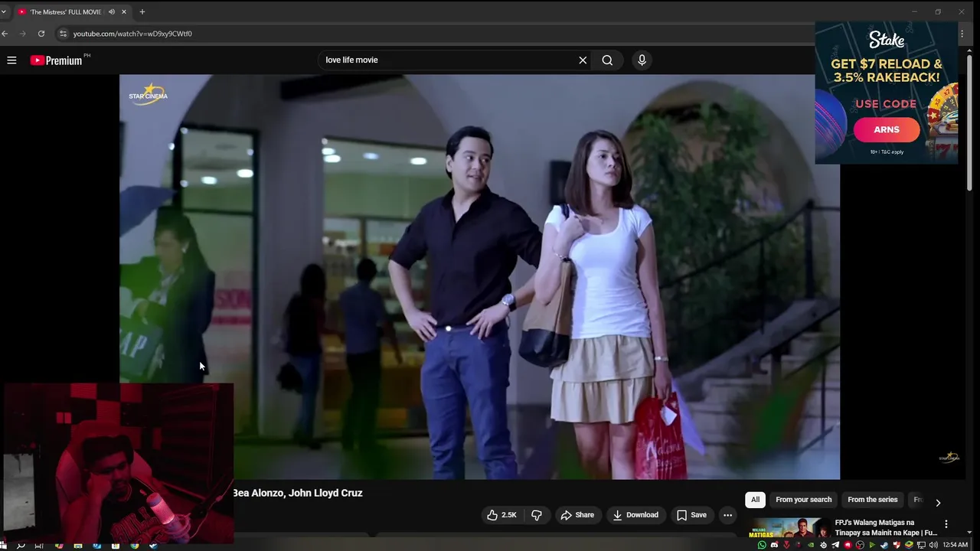Go forward in browser history

coord(23,34)
